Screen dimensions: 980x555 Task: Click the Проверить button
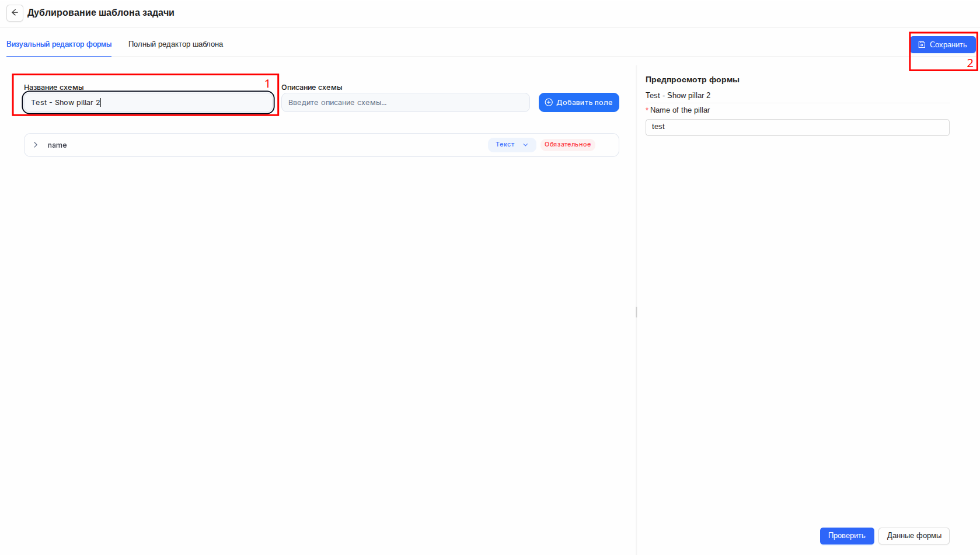(x=847, y=536)
